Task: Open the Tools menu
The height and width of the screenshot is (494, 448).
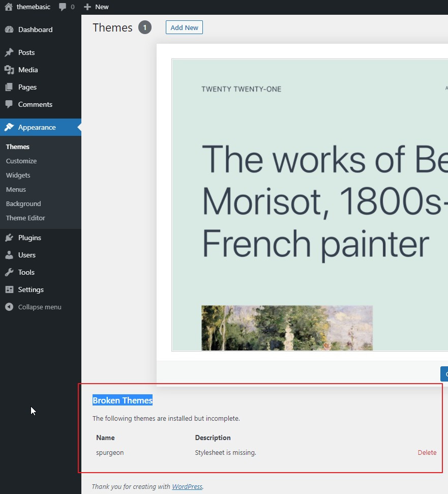Action: pyautogui.click(x=41, y=272)
